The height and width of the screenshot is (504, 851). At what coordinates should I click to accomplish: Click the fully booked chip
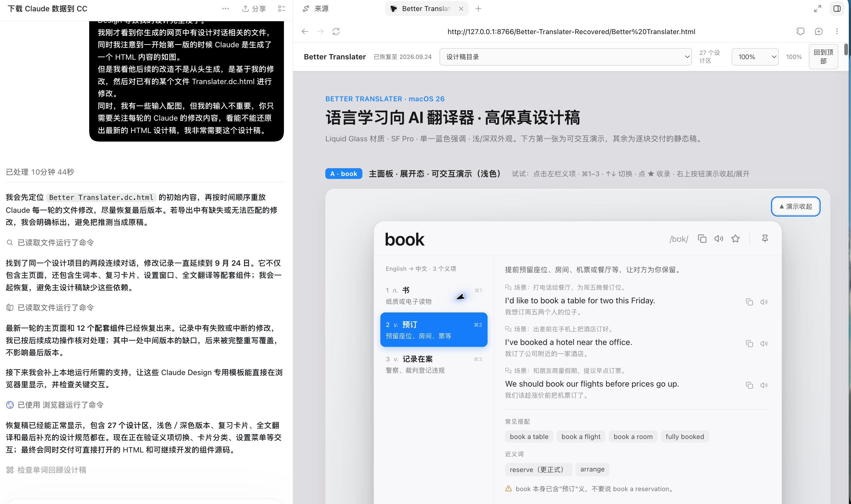click(685, 437)
